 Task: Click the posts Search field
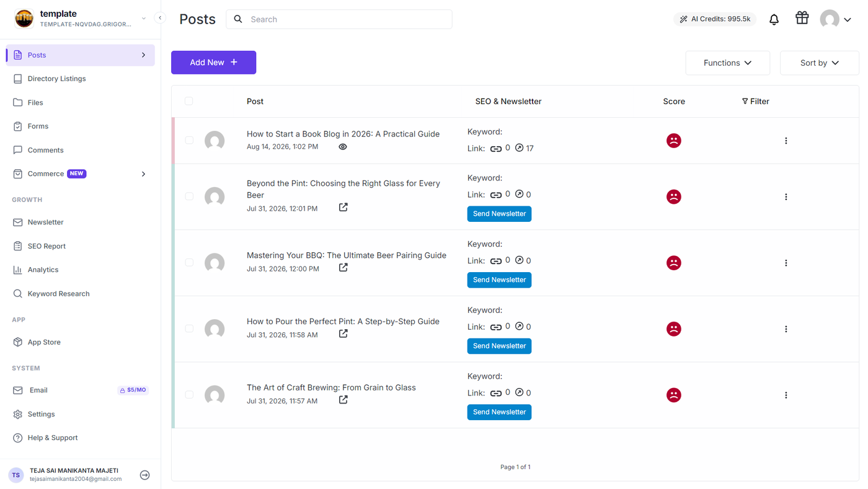[x=339, y=19]
